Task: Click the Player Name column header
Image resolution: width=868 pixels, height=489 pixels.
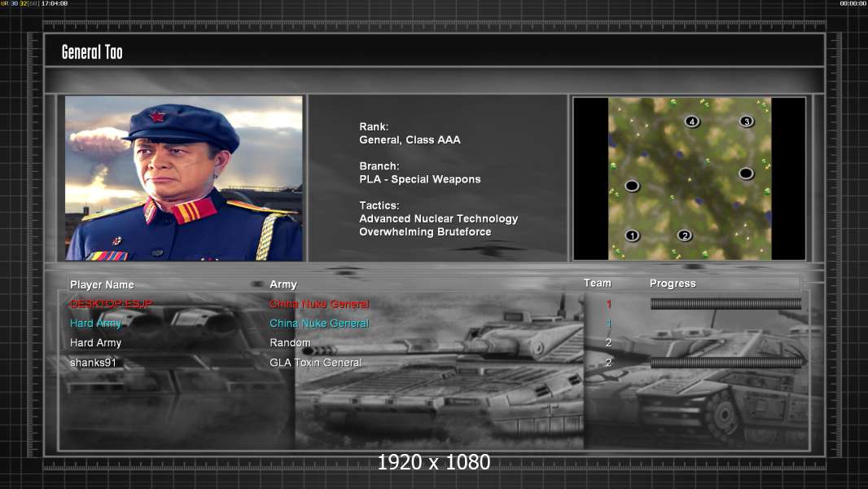Action: (102, 284)
